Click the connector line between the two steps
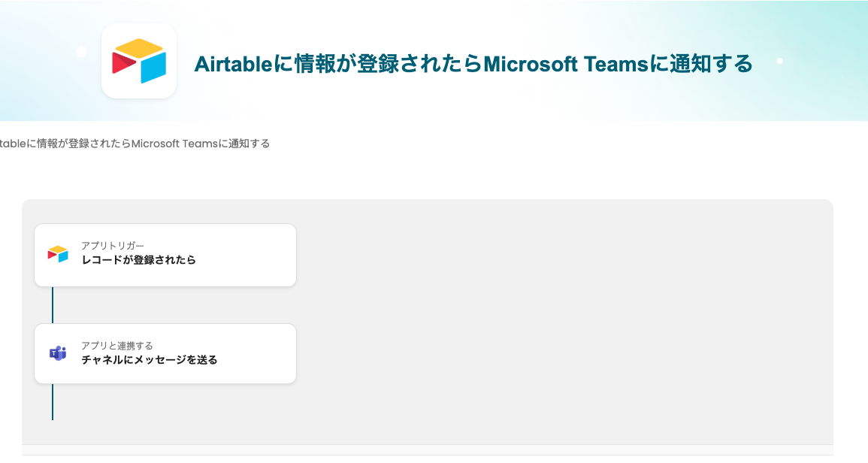The image size is (868, 463). coord(53,305)
